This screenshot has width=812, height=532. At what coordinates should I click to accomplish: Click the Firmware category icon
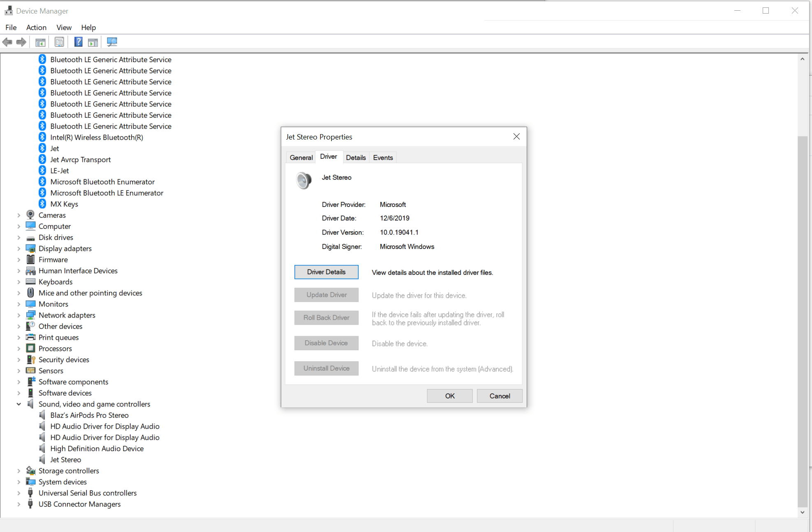pos(30,259)
